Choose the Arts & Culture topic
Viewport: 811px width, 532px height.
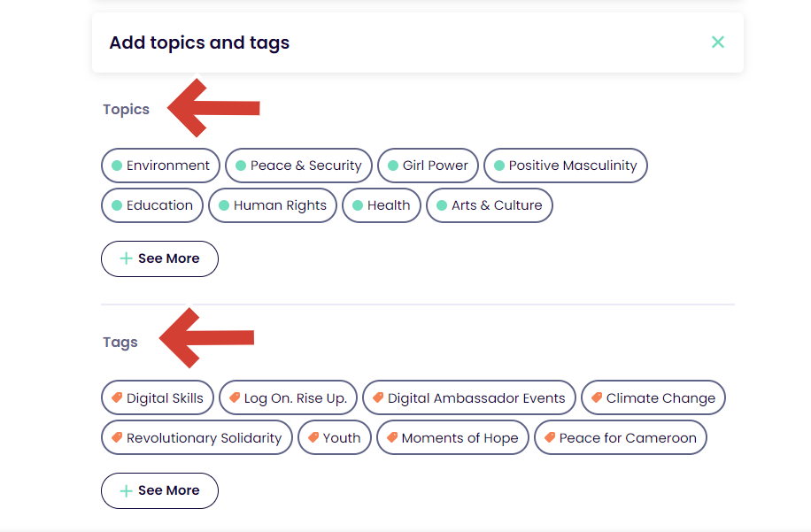tap(490, 205)
